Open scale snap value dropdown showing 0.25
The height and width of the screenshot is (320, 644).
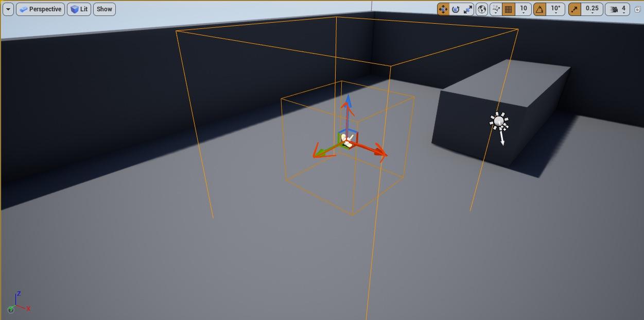pos(592,9)
